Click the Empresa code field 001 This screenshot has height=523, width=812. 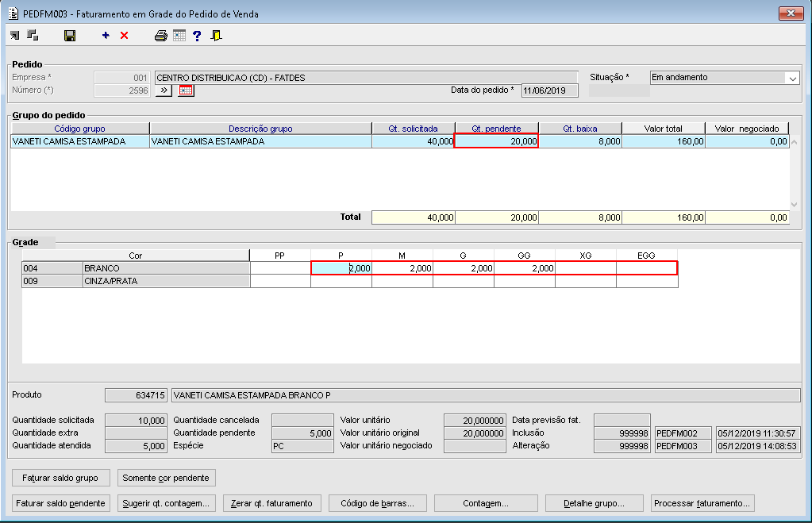pyautogui.click(x=122, y=78)
